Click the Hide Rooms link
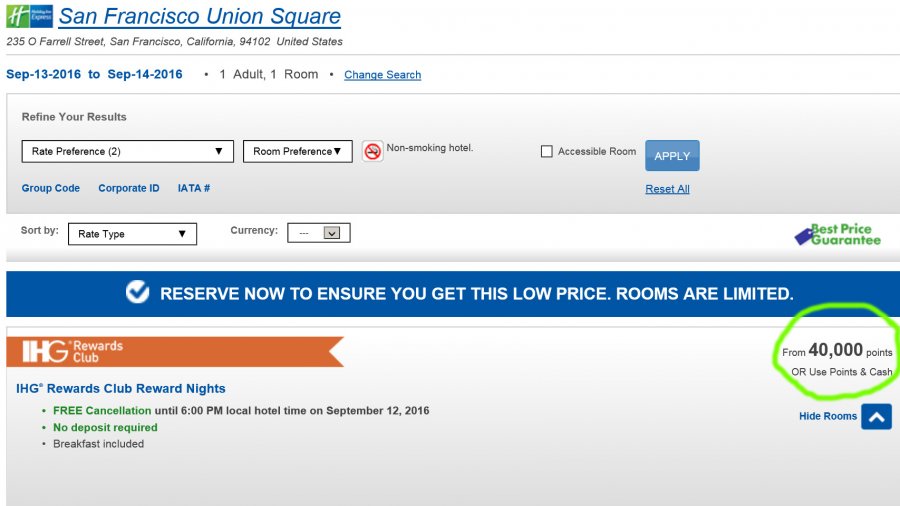 tap(828, 416)
